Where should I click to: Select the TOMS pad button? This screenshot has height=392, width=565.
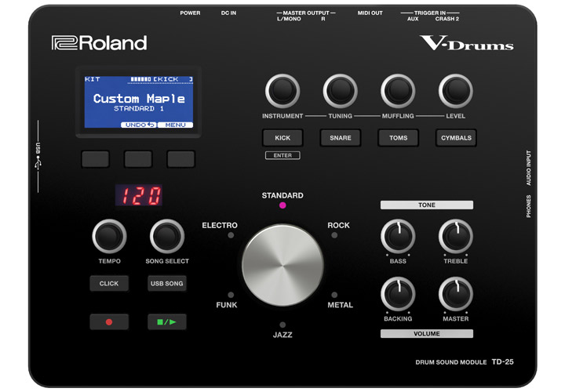tap(398, 138)
